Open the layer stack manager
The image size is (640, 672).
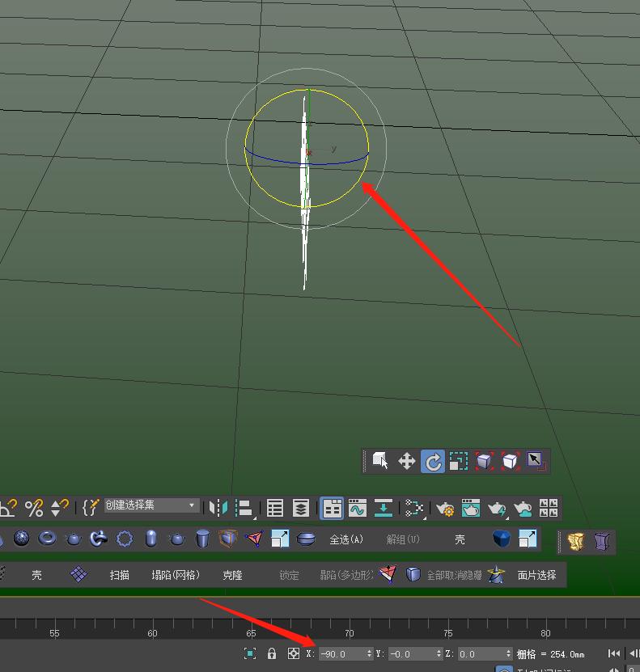300,509
